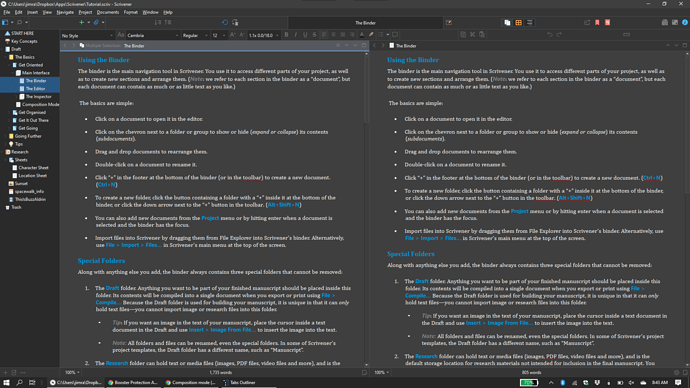Toggle split editor button in right header

tap(685, 45)
